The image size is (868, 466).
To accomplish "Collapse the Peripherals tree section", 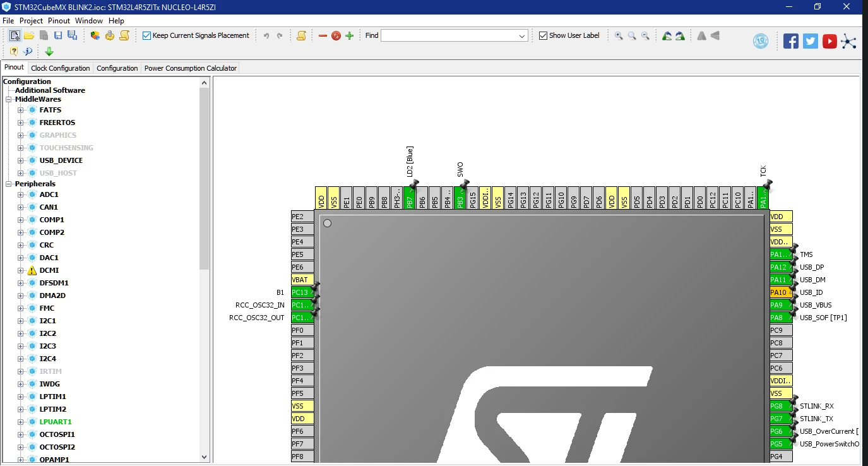I will [x=9, y=184].
